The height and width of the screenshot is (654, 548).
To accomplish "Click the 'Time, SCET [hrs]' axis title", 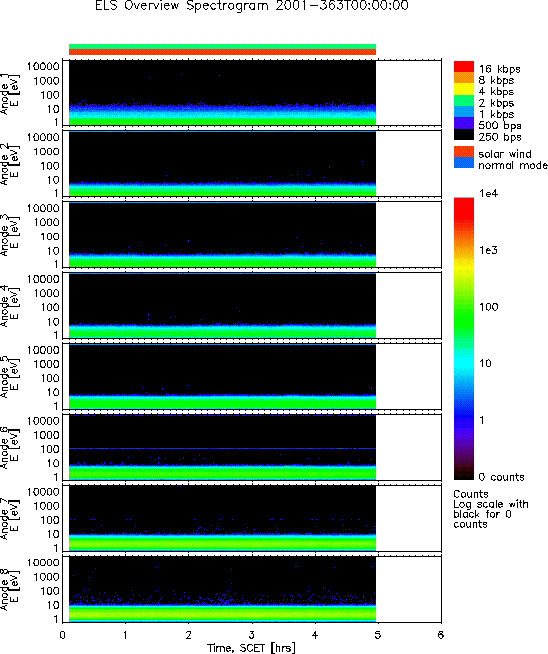I will tap(251, 648).
